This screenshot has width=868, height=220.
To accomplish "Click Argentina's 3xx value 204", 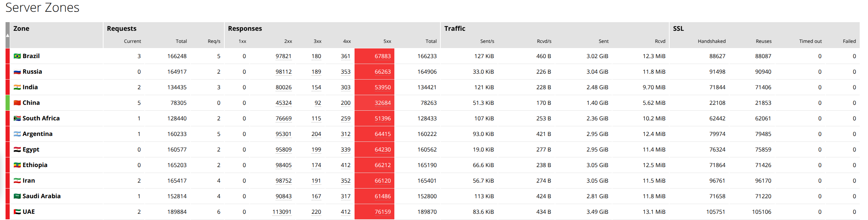I will 316,134.
